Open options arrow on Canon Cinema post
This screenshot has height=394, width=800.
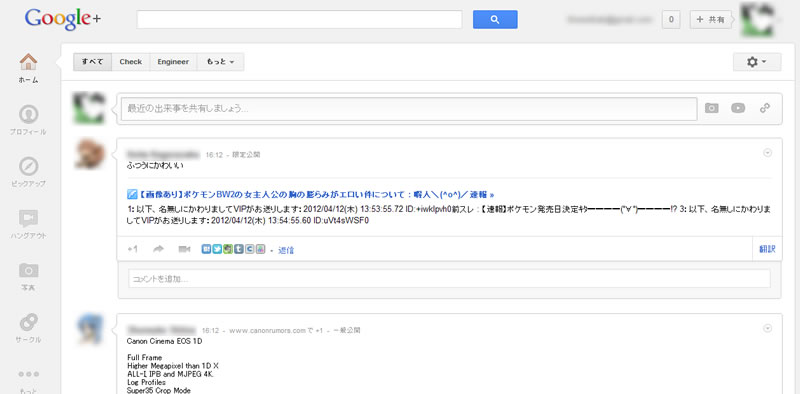click(x=767, y=328)
